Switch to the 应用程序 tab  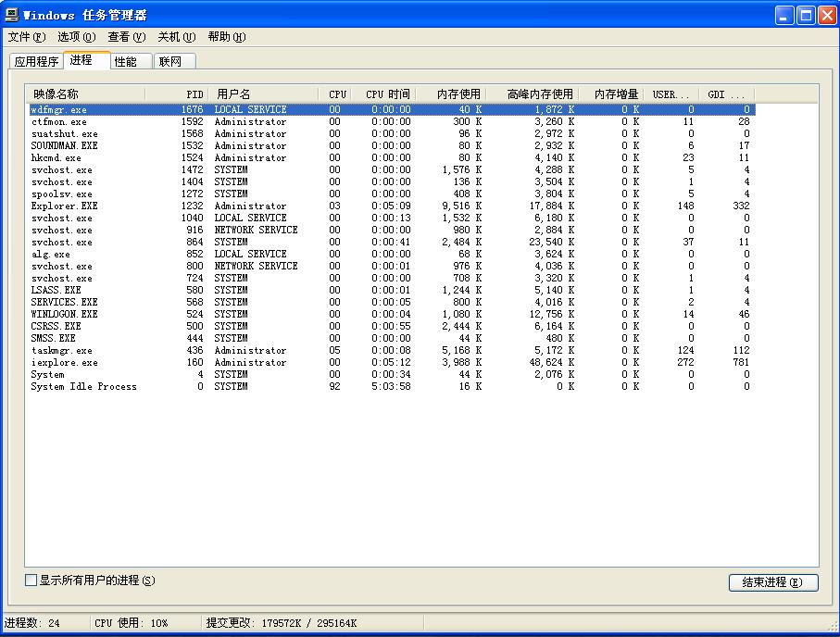pos(36,62)
